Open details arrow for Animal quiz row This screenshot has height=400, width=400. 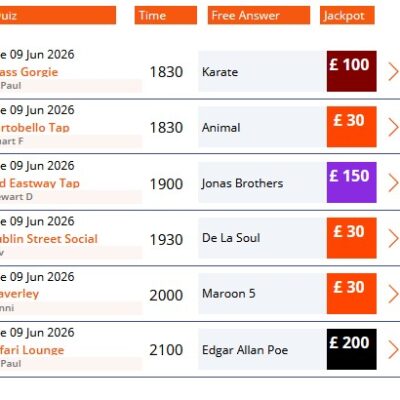(393, 127)
